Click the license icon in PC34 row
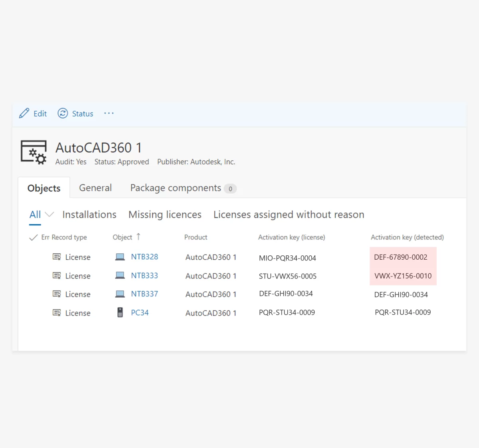The image size is (479, 448). pos(57,313)
